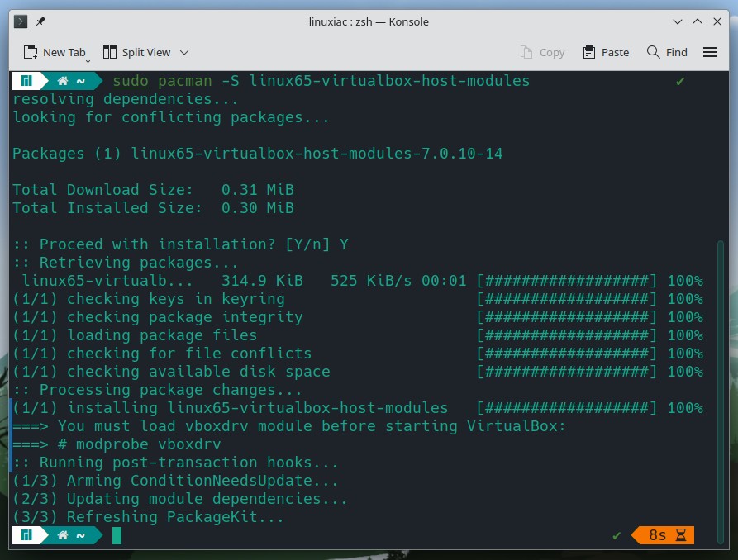Expand the New Tab dropdown arrow
This screenshot has width=738, height=560.
88,61
